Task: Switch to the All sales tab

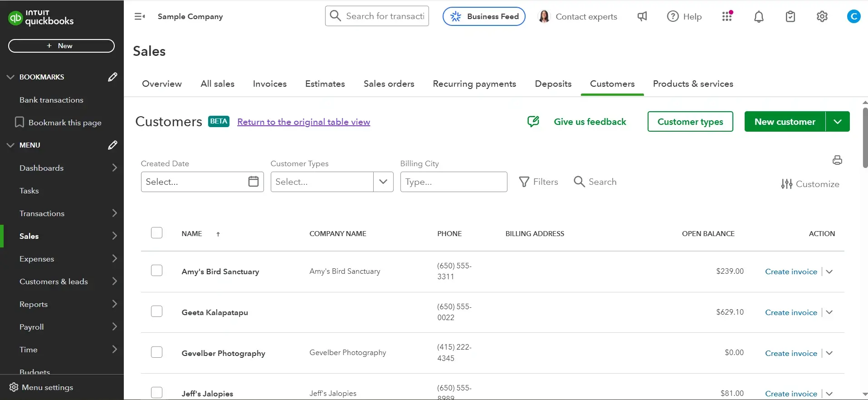Action: point(218,84)
